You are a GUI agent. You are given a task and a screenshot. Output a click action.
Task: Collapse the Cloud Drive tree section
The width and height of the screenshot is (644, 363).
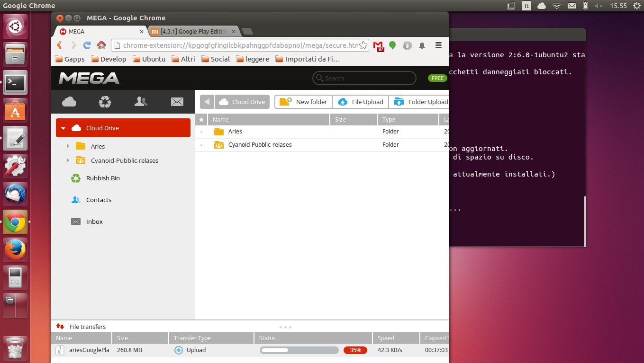tap(63, 128)
